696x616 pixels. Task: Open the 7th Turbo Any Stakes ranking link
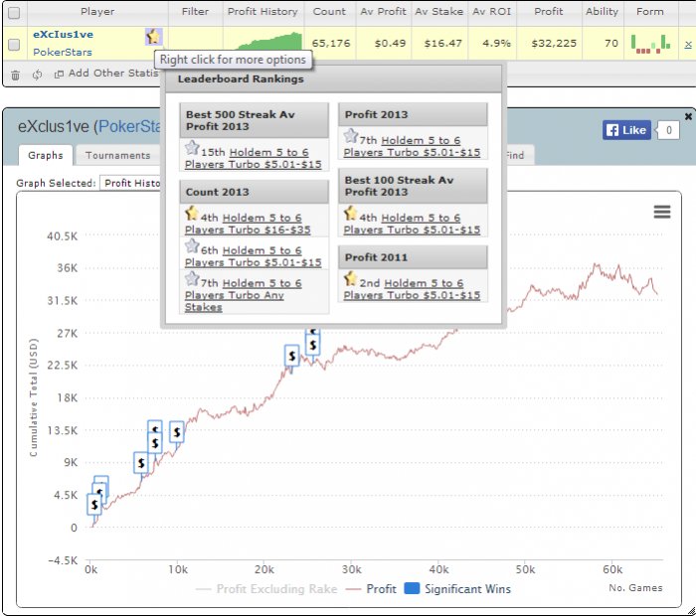(x=244, y=295)
